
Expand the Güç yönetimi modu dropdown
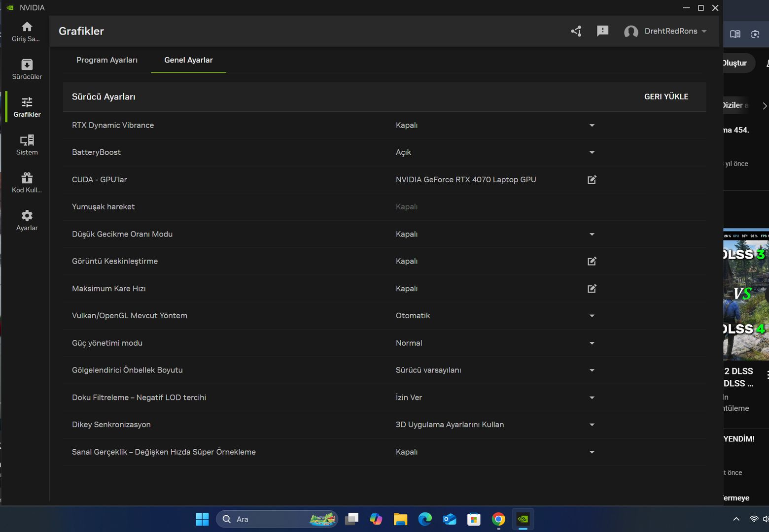(x=592, y=343)
